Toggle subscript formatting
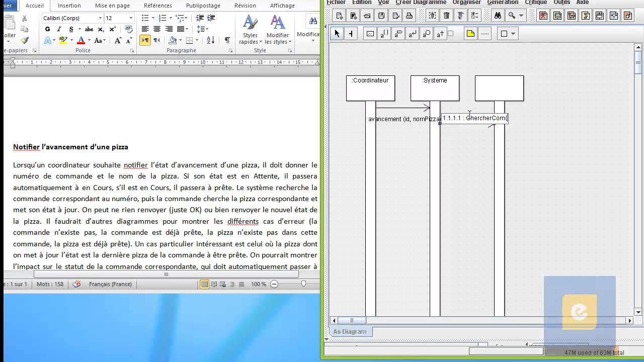Screen dimensions: 644x362 click(101, 30)
